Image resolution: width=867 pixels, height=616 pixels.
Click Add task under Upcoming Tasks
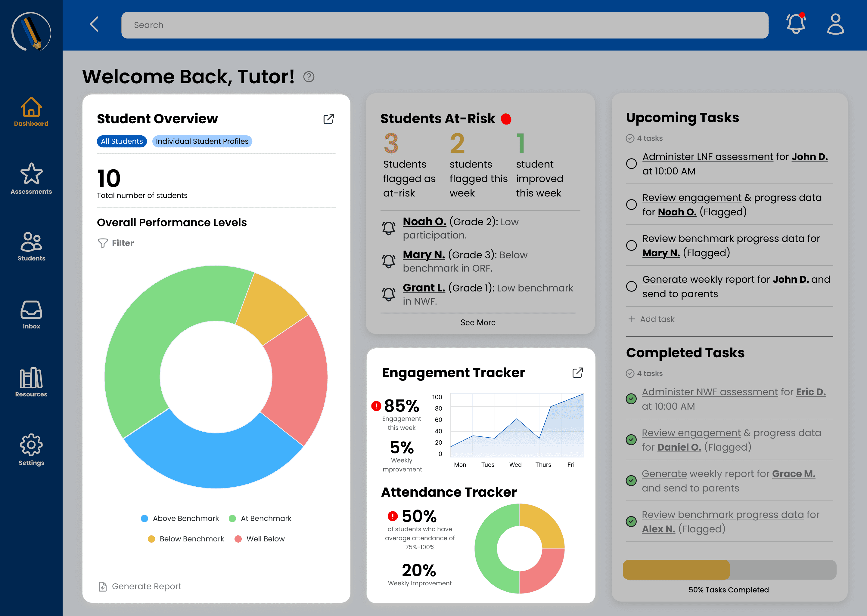tap(651, 319)
